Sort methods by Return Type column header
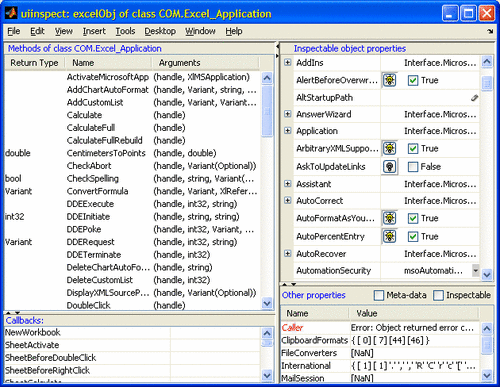This screenshot has height=387, width=500. [34, 63]
